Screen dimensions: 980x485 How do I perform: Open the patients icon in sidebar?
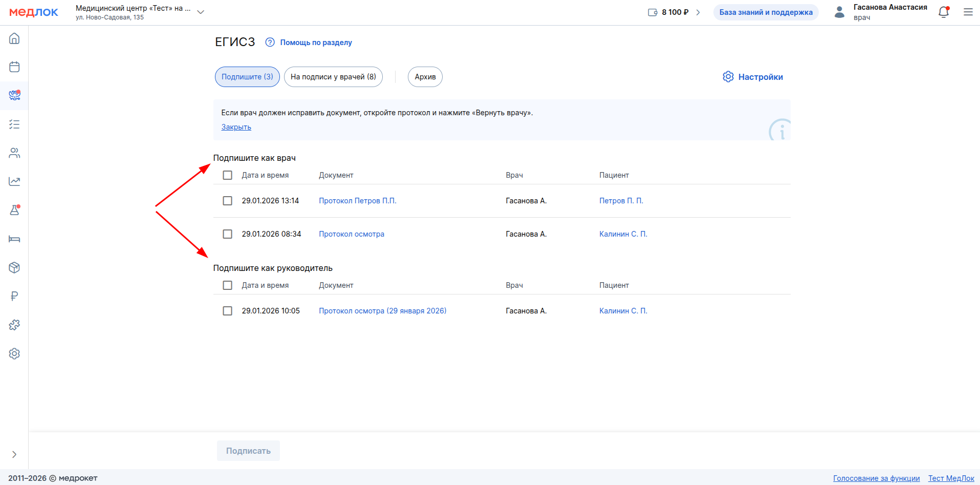[14, 153]
